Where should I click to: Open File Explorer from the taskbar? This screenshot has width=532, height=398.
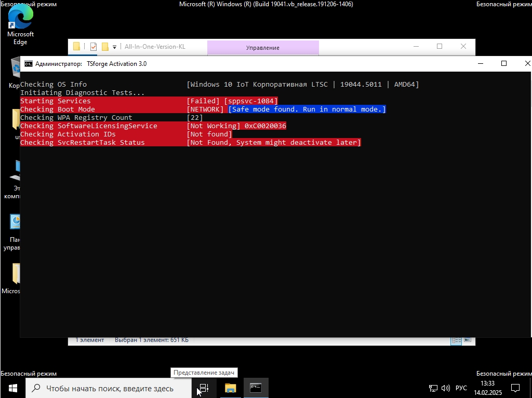(x=230, y=388)
